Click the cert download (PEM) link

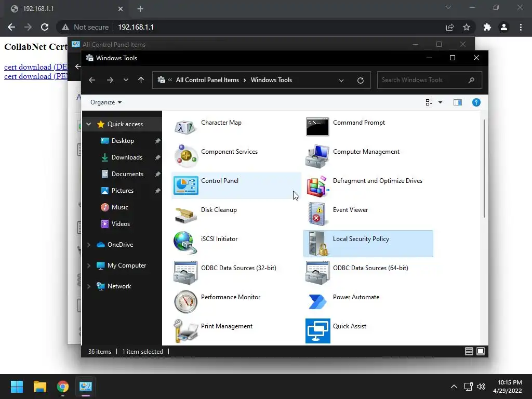(36, 76)
